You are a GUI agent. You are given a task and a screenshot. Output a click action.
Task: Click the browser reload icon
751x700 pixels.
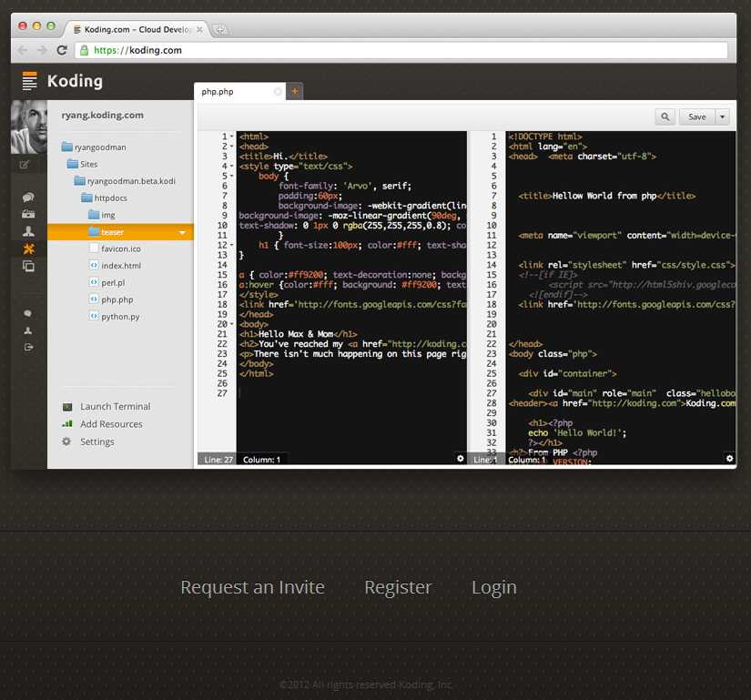pos(62,51)
